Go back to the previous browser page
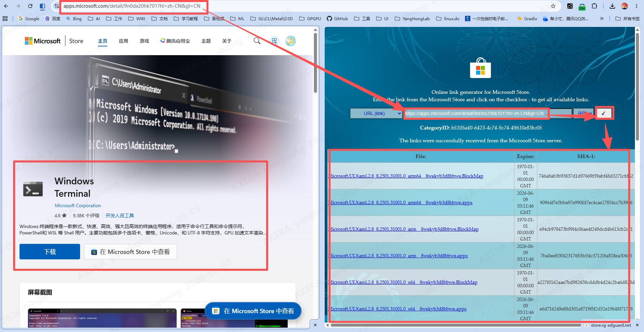Image resolution: width=644 pixels, height=332 pixels. (6, 6)
